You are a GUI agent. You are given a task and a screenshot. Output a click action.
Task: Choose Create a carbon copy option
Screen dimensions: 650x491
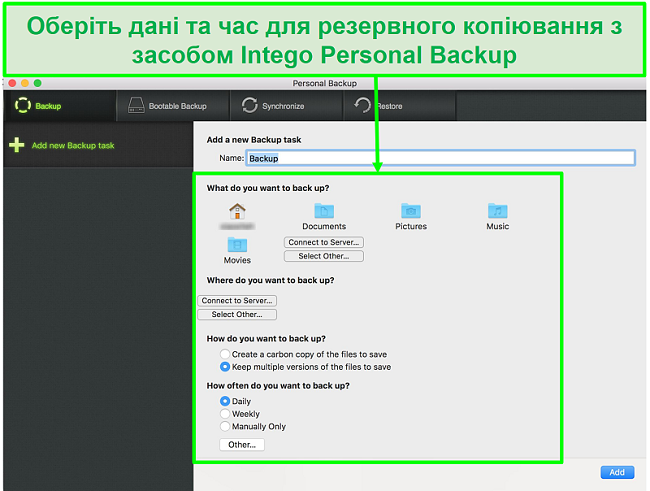225,354
